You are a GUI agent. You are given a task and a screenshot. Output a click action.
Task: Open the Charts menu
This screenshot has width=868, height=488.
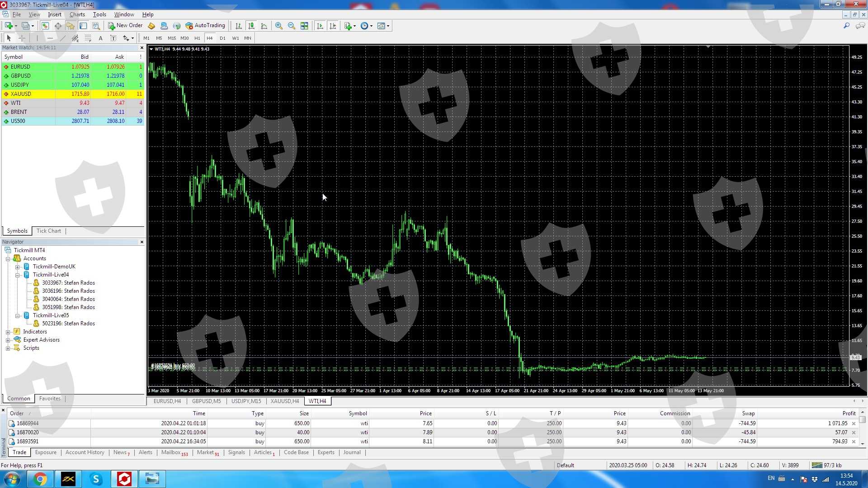(x=77, y=14)
